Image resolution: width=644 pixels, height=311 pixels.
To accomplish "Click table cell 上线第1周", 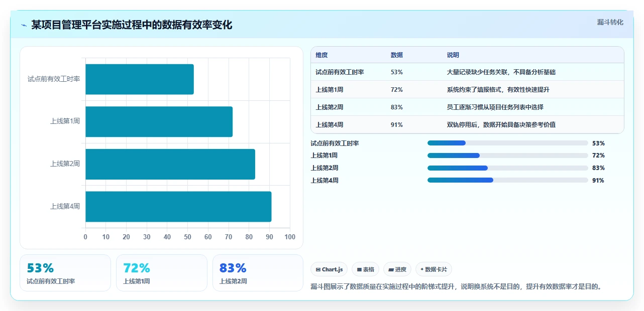I will [x=329, y=90].
